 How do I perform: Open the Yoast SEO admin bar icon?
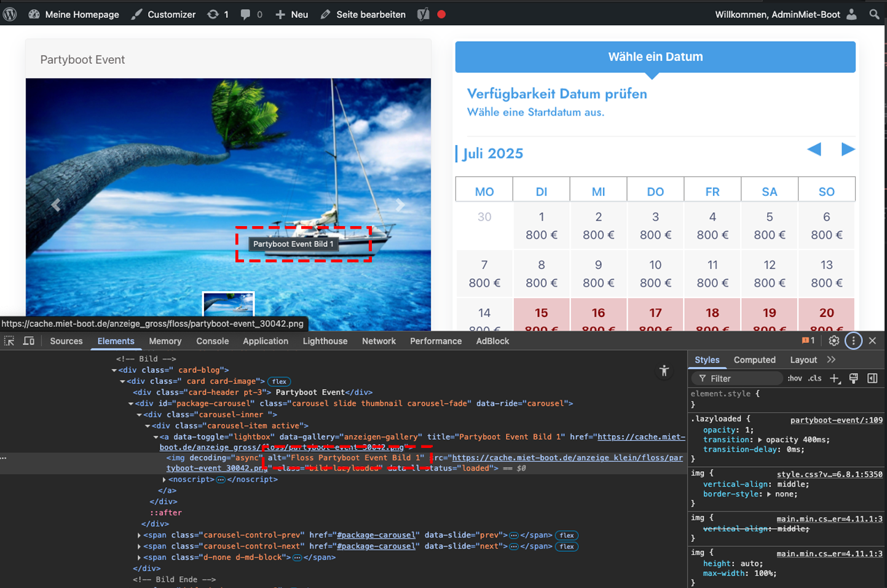tap(424, 14)
